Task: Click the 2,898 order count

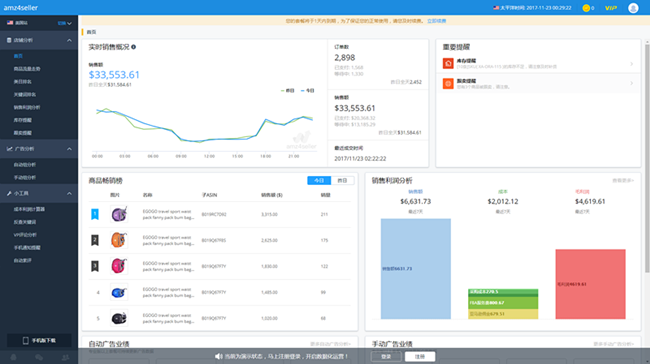Action: pyautogui.click(x=345, y=58)
